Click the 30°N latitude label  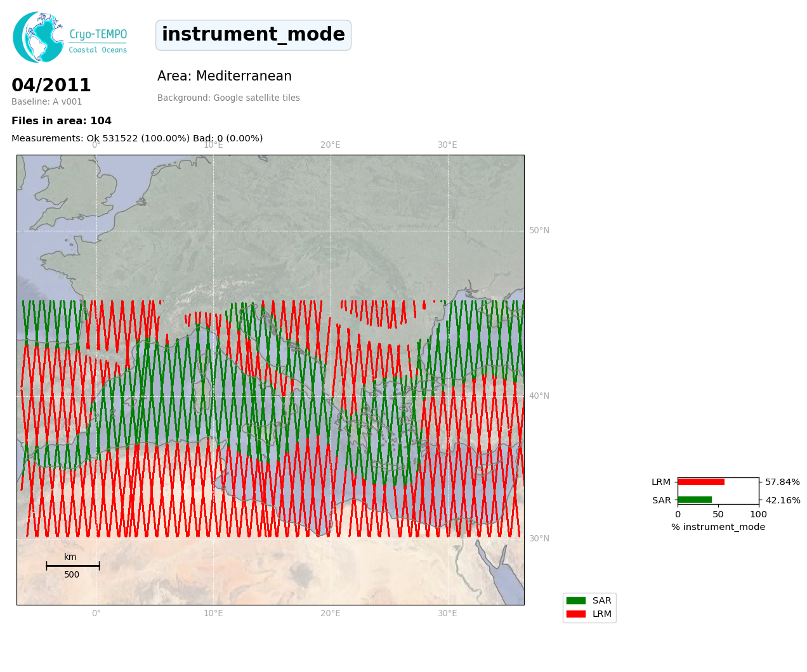[539, 539]
